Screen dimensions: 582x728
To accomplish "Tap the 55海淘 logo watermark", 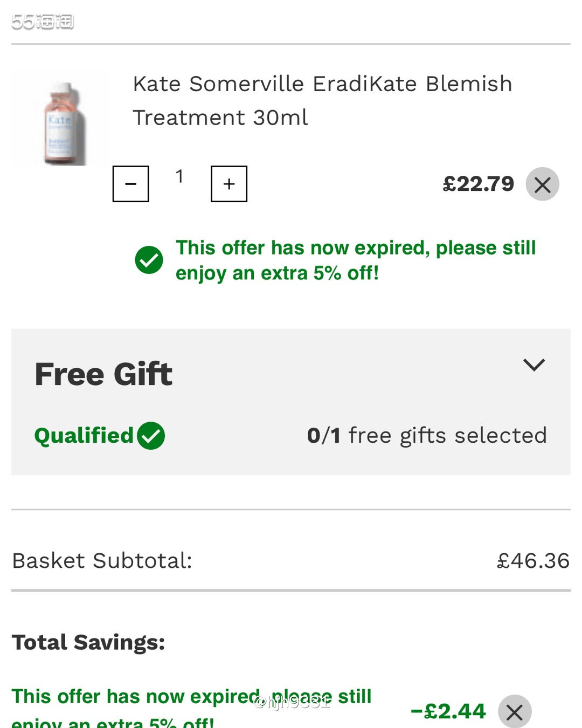I will 43,22.
